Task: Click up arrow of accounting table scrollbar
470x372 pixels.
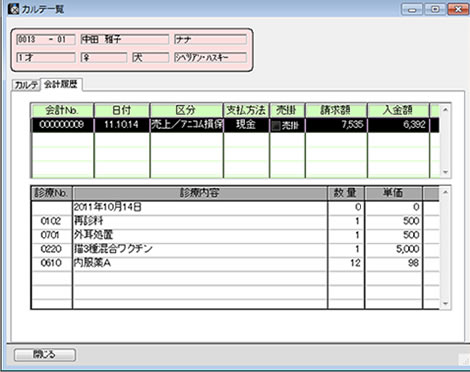Action: click(445, 109)
